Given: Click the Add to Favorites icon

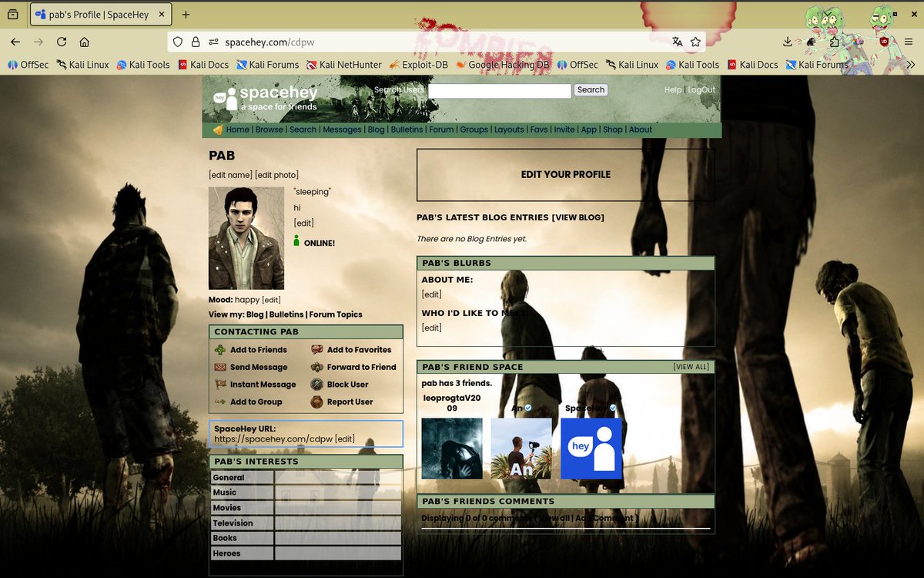Looking at the screenshot, I should tap(317, 350).
